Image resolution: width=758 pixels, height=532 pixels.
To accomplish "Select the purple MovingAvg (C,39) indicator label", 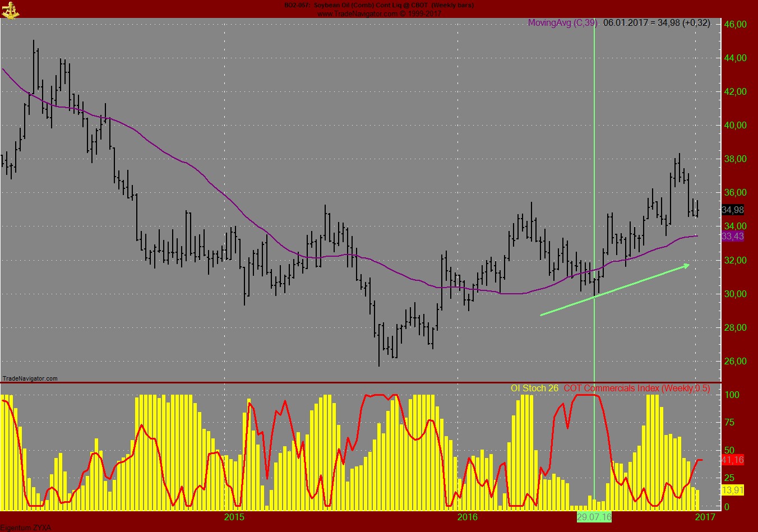I will [561, 23].
